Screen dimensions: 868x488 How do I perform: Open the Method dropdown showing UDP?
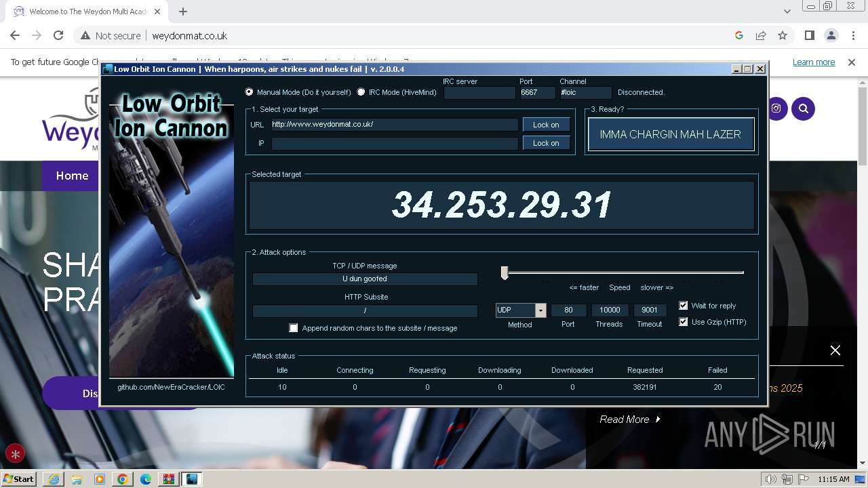(x=540, y=310)
